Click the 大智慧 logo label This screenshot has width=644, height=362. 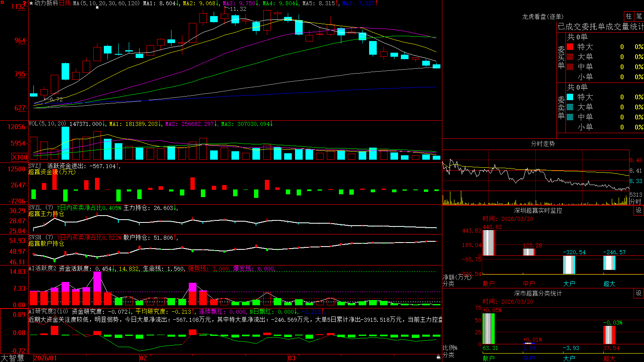click(12, 358)
